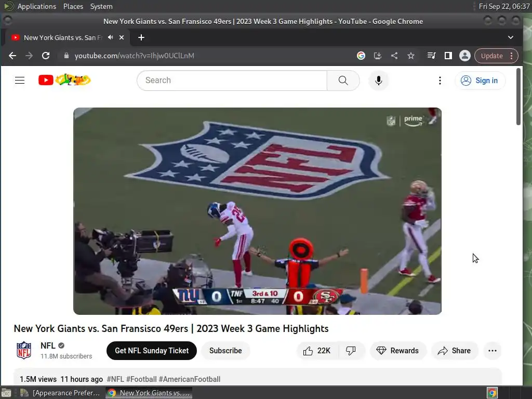This screenshot has height=399, width=532.
Task: Mute the tab using speaker icon
Action: click(111, 37)
